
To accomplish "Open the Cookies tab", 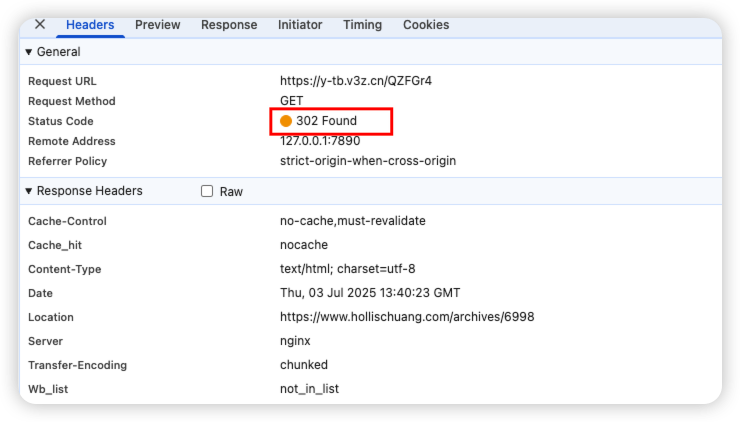I will [x=426, y=25].
